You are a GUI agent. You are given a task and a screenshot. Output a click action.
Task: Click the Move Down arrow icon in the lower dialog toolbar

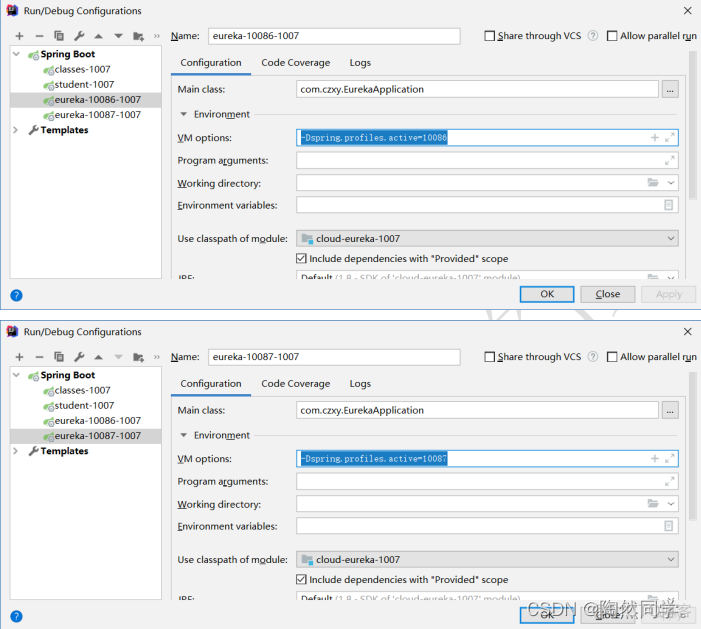118,357
